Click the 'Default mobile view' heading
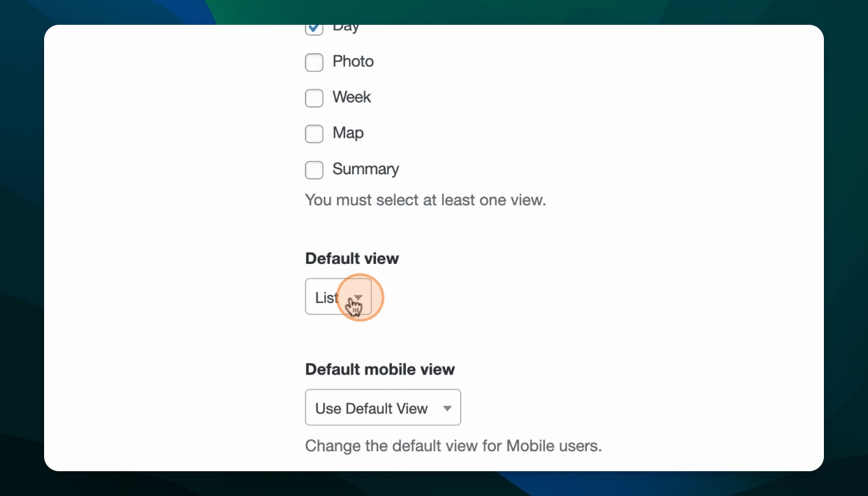This screenshot has width=868, height=496. point(380,369)
